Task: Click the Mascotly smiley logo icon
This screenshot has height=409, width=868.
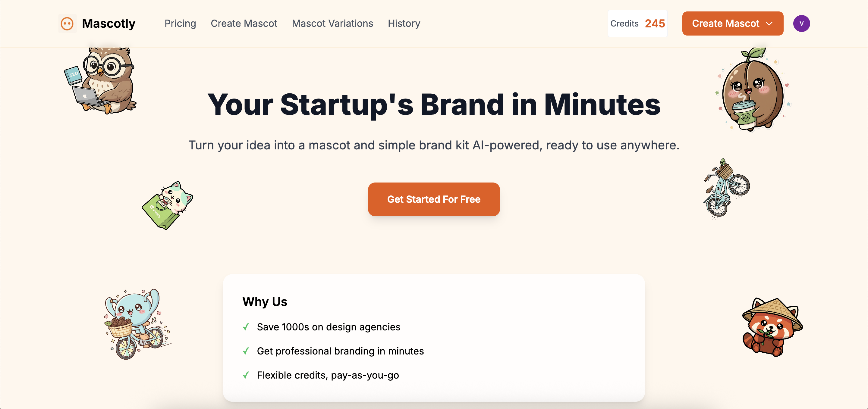Action: [x=67, y=23]
